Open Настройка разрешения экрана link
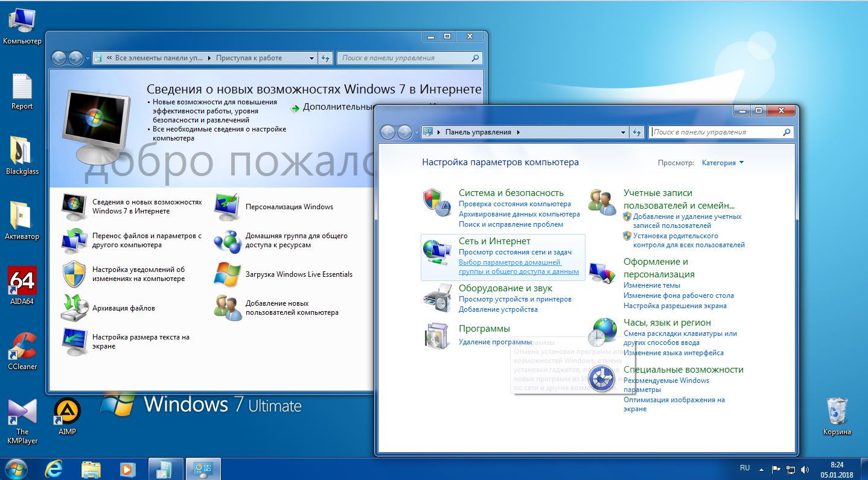Screen dimensions: 868x480 coord(675,306)
